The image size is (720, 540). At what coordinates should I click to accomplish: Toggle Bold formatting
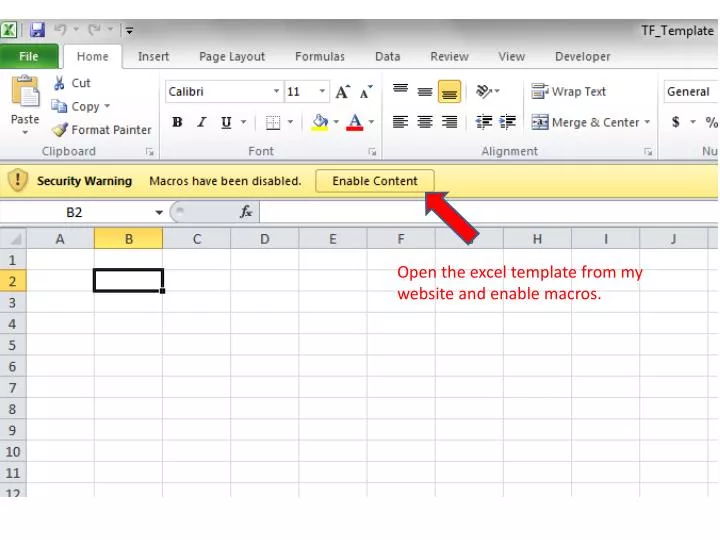tap(177, 122)
